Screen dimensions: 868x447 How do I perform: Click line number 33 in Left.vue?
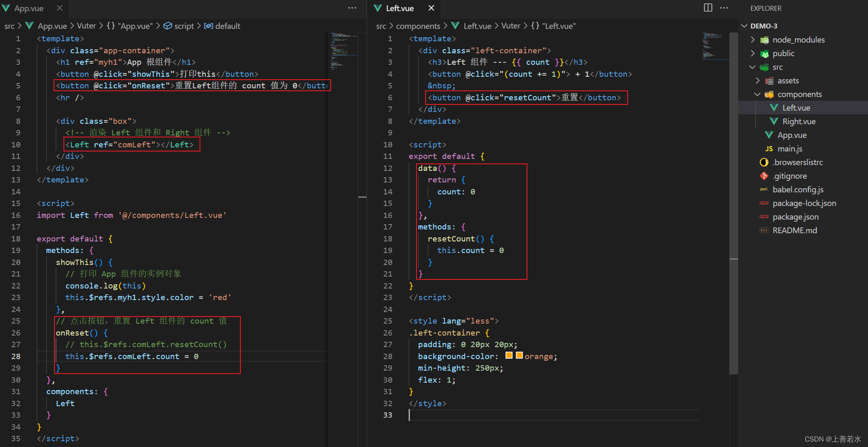pos(388,415)
